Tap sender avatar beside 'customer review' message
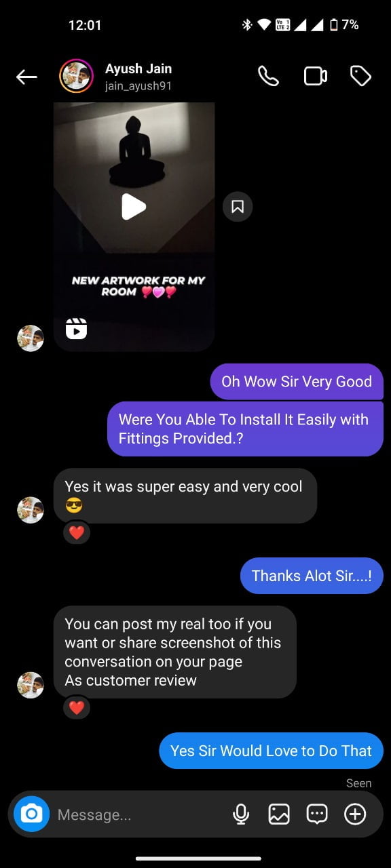This screenshot has height=868, width=391. tap(31, 685)
